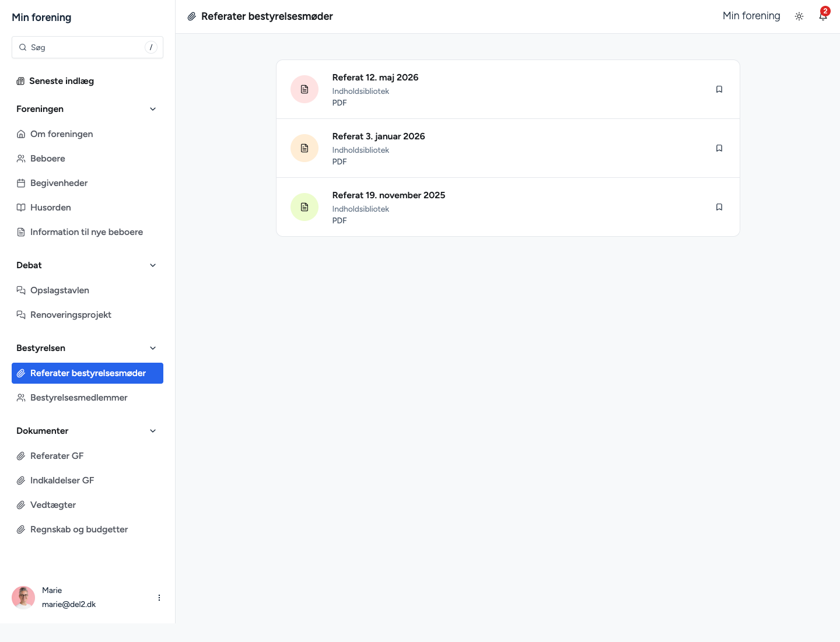Open Opslagstavlen debate board
This screenshot has height=642, width=840.
[87, 290]
